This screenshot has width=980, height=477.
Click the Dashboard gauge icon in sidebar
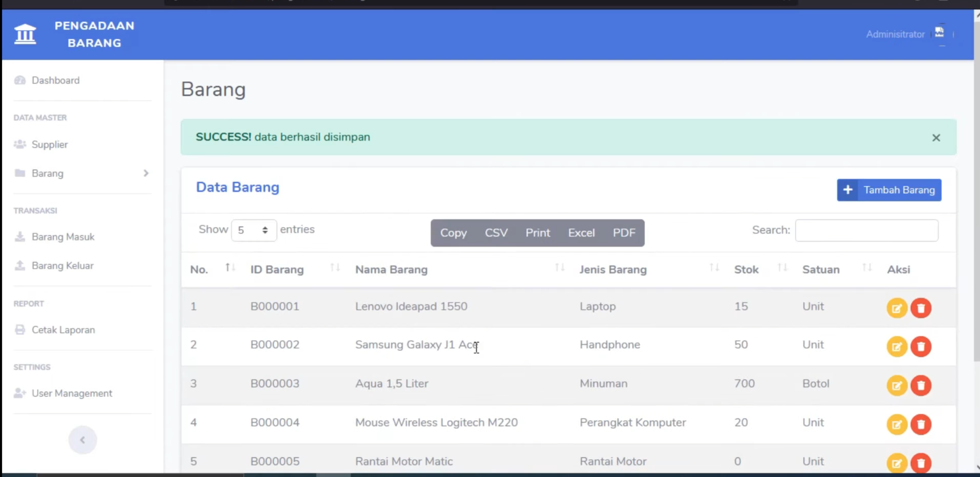point(20,80)
